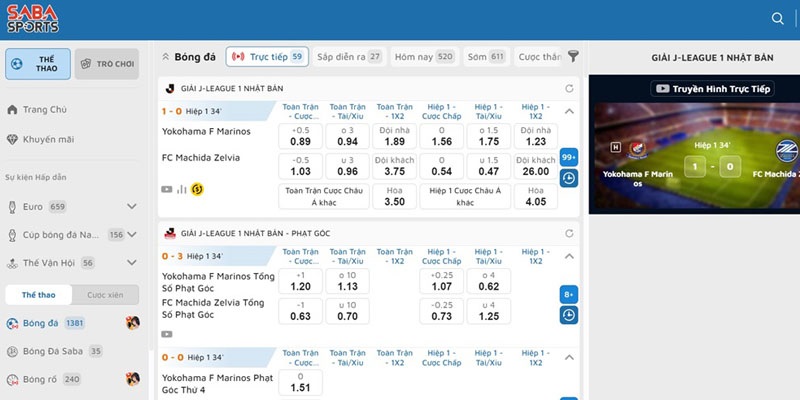Bet Yokohama +0.5 handicap at 0.89
The height and width of the screenshot is (400, 800).
click(x=301, y=136)
